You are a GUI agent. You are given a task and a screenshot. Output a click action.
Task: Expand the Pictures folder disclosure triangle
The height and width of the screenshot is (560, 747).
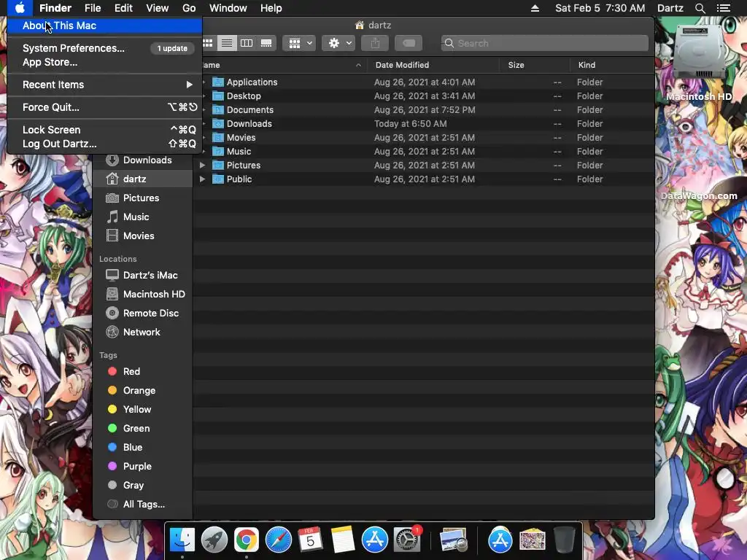click(203, 166)
